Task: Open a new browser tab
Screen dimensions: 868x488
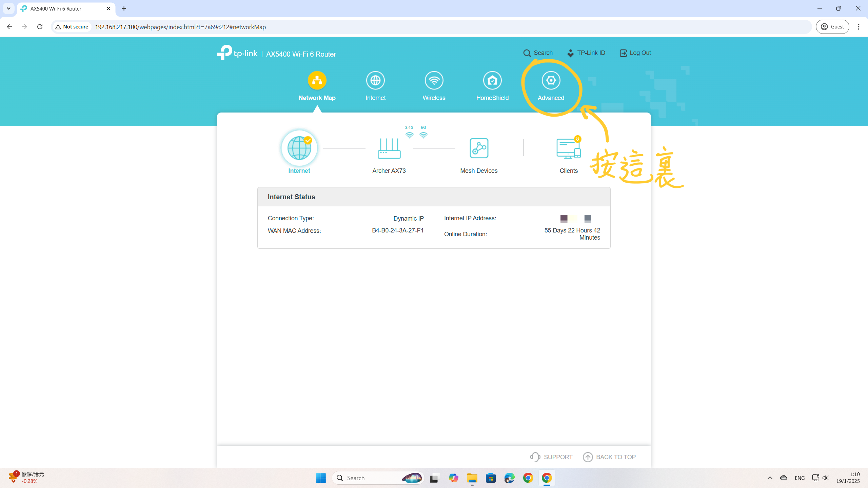Action: pos(124,8)
